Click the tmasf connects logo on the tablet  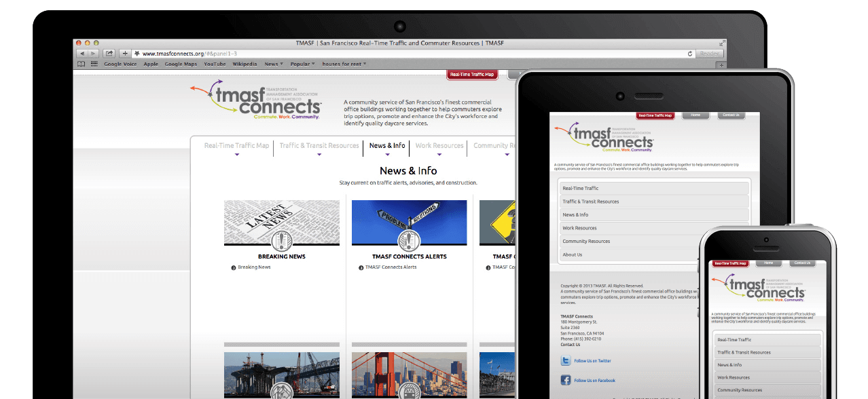coord(604,137)
